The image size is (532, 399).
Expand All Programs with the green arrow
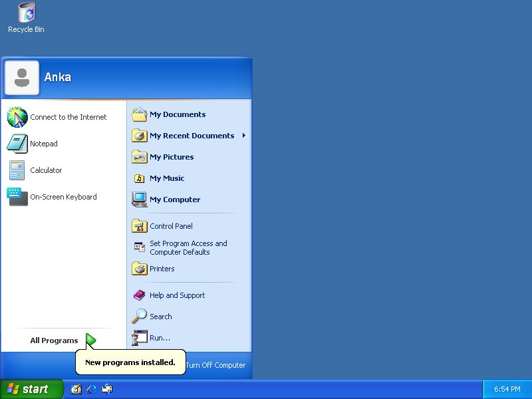coord(91,340)
